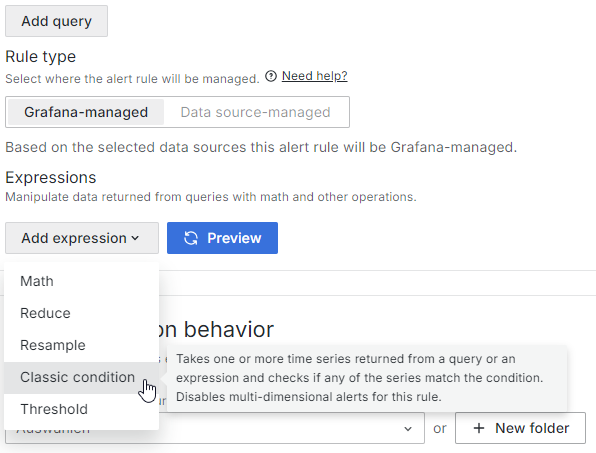The image size is (596, 453).
Task: Click the Add query button
Action: tap(56, 21)
